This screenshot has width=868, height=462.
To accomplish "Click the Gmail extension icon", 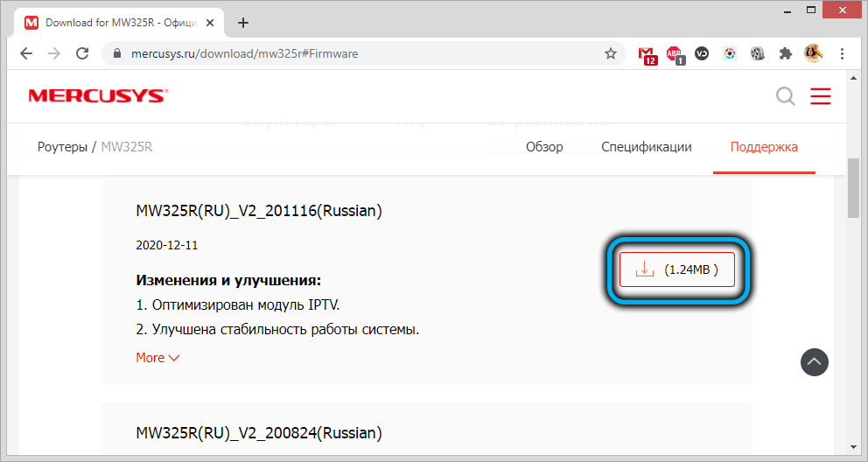I will click(x=647, y=53).
